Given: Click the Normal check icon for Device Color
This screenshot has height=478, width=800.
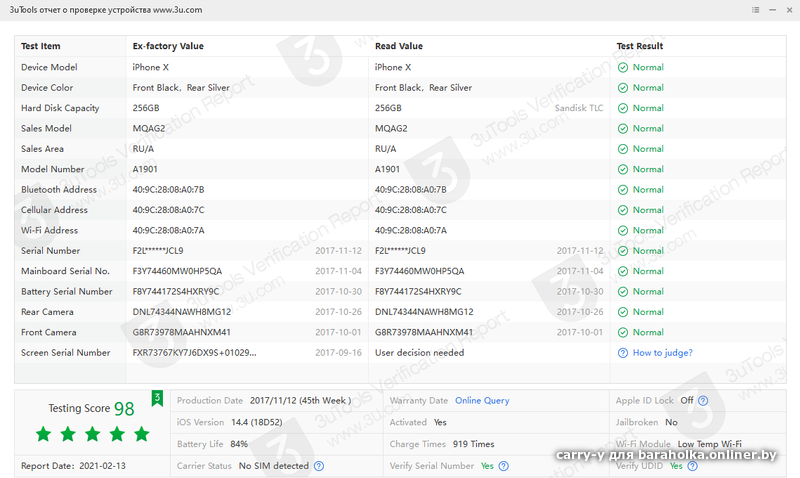Looking at the screenshot, I should click(622, 88).
